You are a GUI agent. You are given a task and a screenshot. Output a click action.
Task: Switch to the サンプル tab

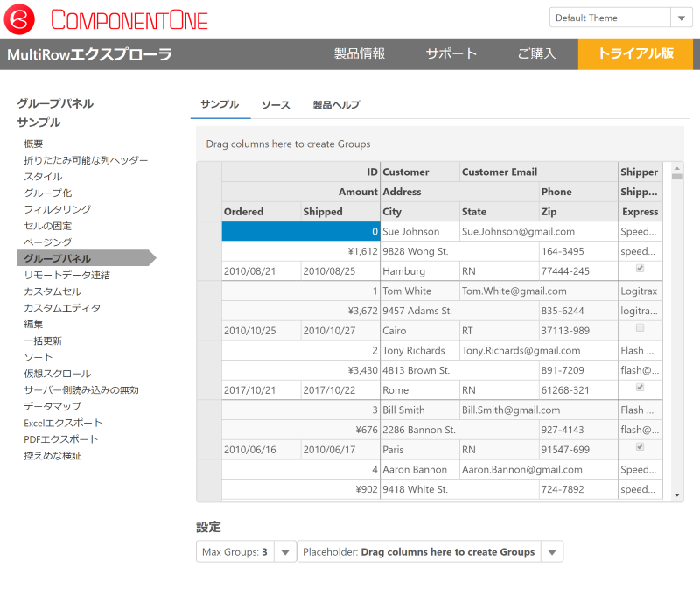point(220,104)
